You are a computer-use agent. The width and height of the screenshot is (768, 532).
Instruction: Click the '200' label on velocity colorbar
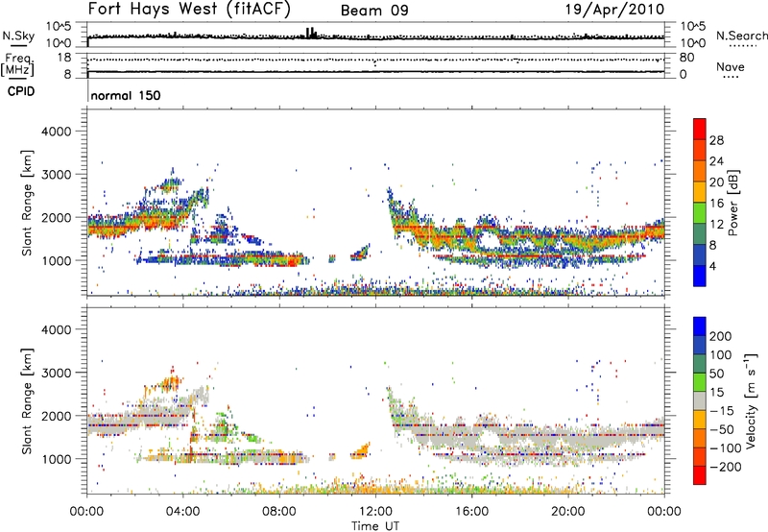click(x=721, y=336)
